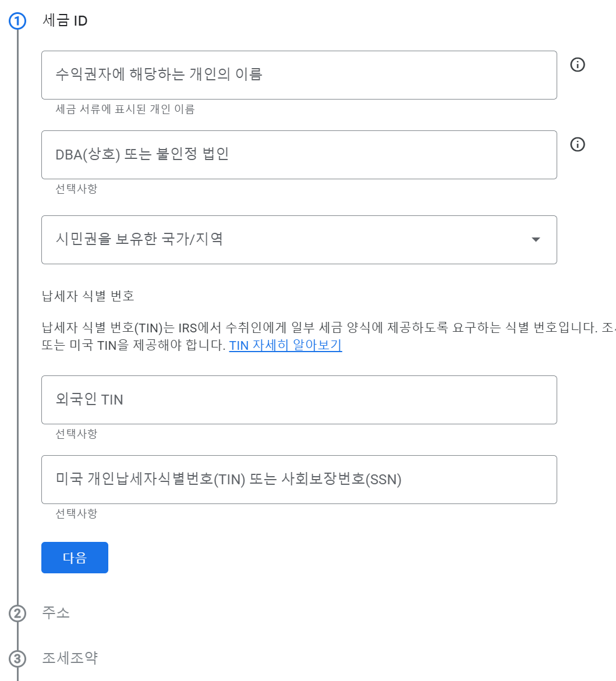616x681 pixels.
Task: Select step 1 circle icon
Action: (17, 21)
